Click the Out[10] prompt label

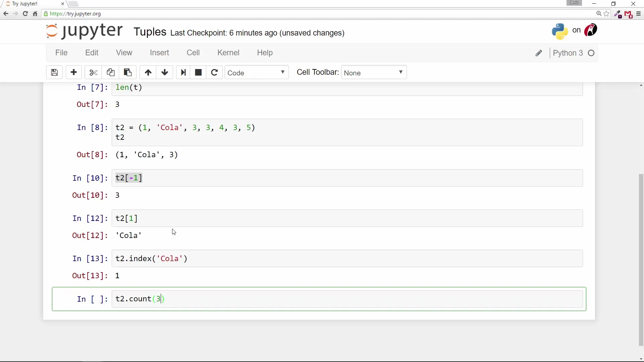[x=90, y=195]
